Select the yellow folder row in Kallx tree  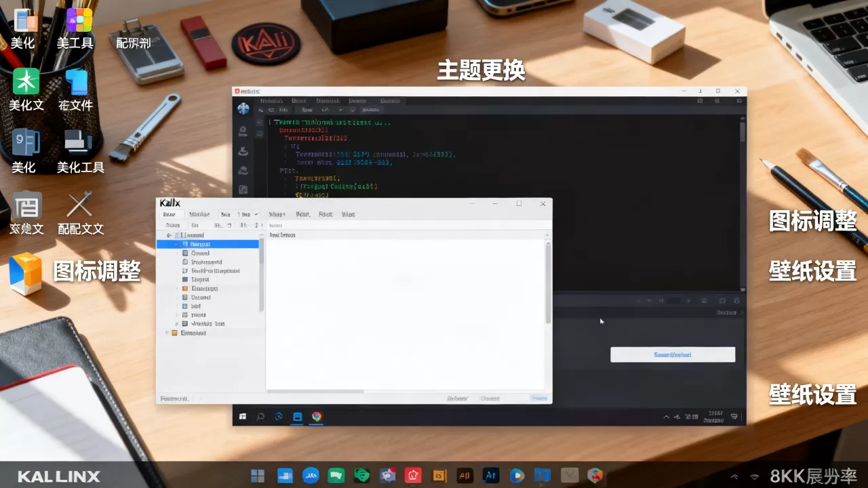(x=208, y=333)
